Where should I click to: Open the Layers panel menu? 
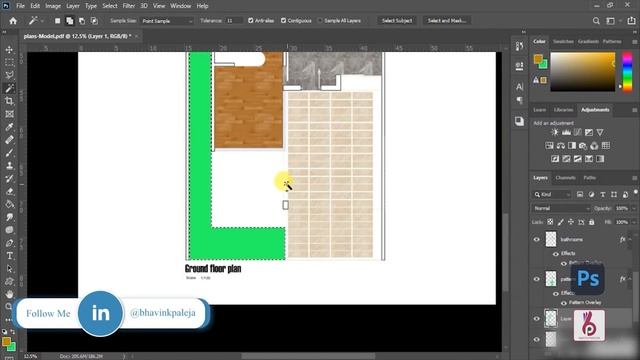point(635,178)
